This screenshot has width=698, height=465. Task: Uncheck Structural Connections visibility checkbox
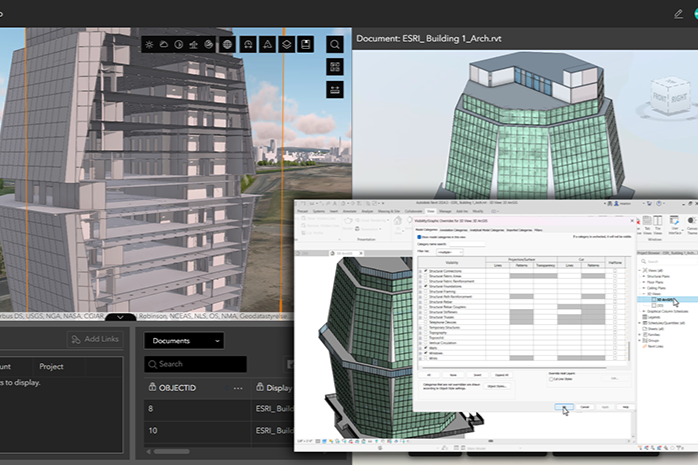click(x=426, y=271)
